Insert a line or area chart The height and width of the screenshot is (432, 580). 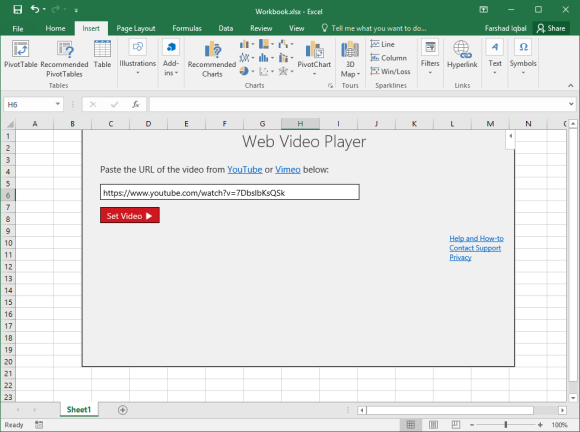point(246,58)
